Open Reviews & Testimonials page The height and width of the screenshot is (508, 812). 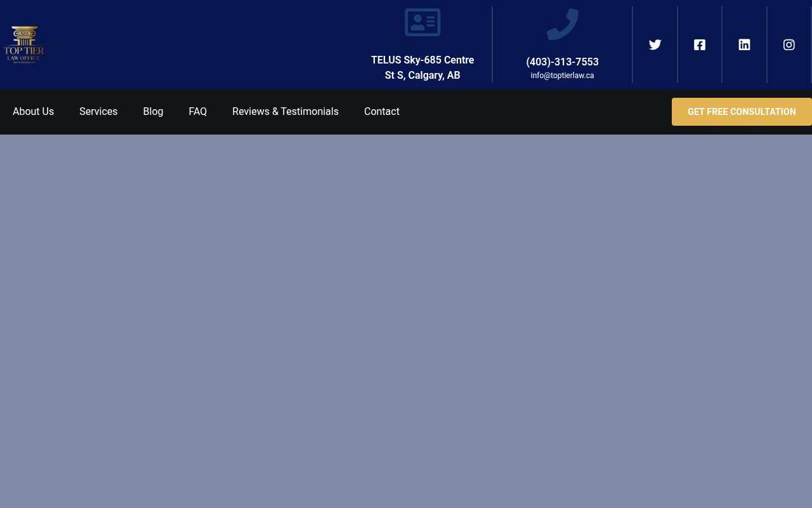(x=285, y=112)
